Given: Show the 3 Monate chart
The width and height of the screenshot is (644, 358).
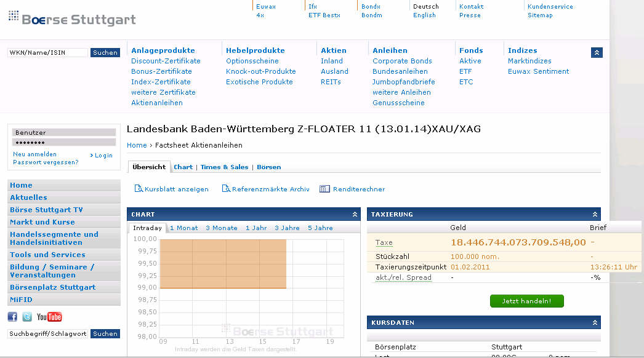Looking at the screenshot, I should click(222, 228).
